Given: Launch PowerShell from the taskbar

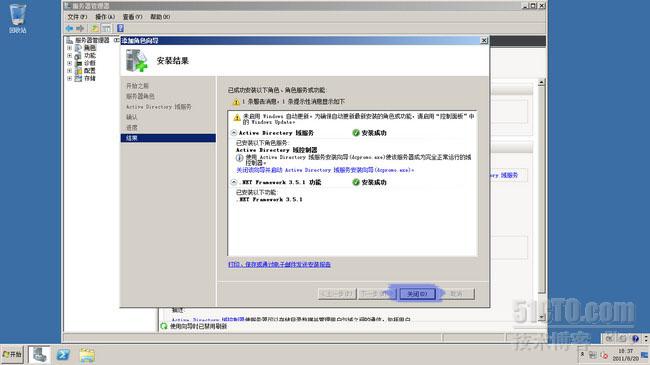Looking at the screenshot, I should 63,355.
